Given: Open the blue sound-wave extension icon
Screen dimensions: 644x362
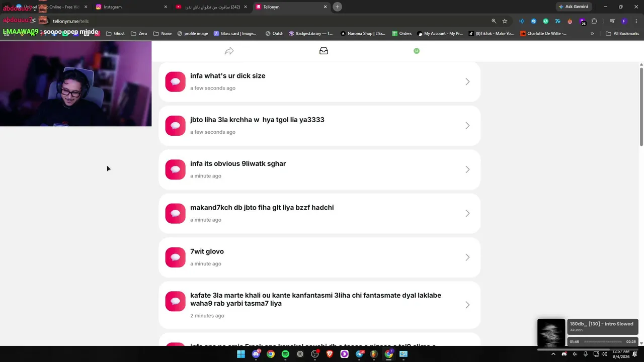Looking at the screenshot, I should pos(521,21).
